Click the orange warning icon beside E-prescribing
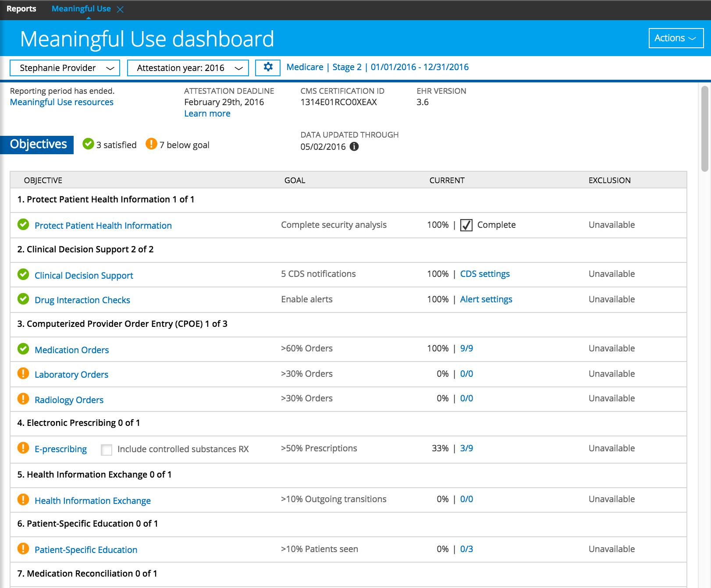 pyautogui.click(x=23, y=448)
